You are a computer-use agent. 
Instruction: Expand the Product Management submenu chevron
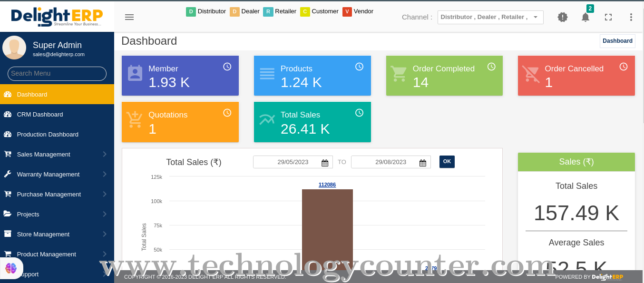point(105,254)
